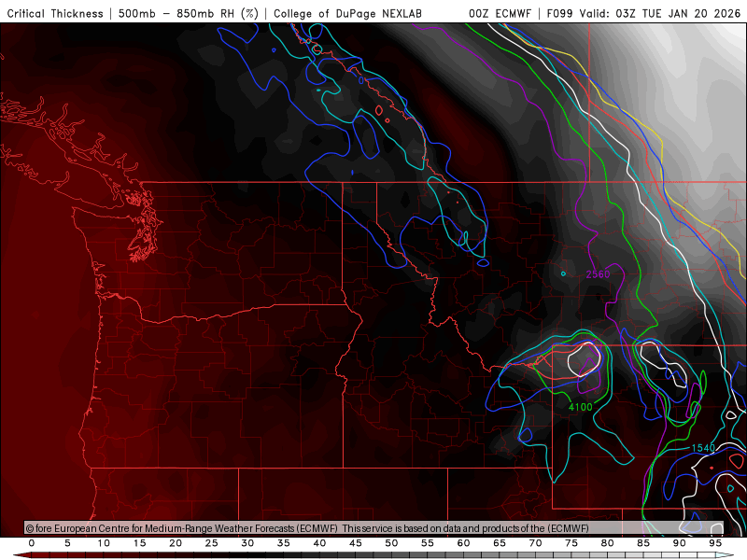Image resolution: width=747 pixels, height=560 pixels.
Task: Click the color scale label "0"
Action: pyautogui.click(x=32, y=543)
